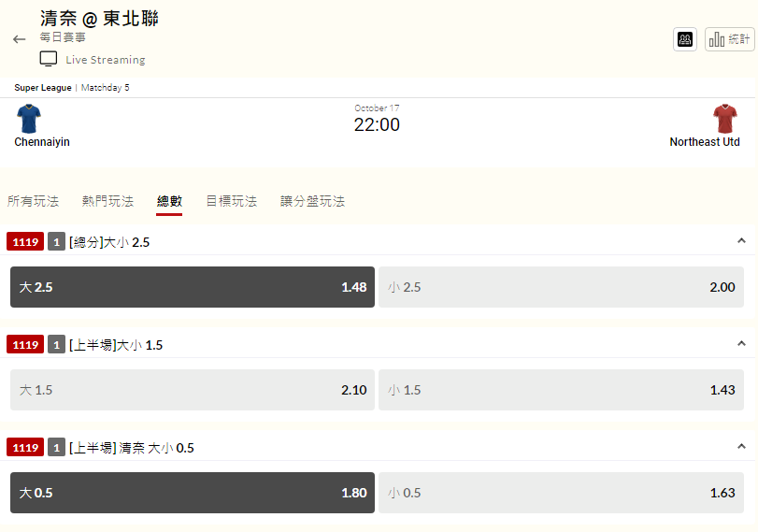Go back using the left arrow icon
Screen dimensions: 758x532
pos(20,39)
